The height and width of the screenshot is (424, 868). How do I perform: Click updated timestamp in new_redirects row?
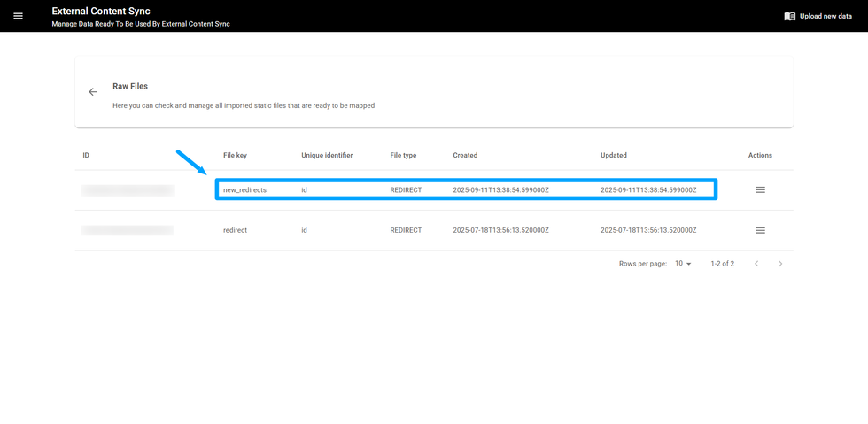[x=648, y=189]
